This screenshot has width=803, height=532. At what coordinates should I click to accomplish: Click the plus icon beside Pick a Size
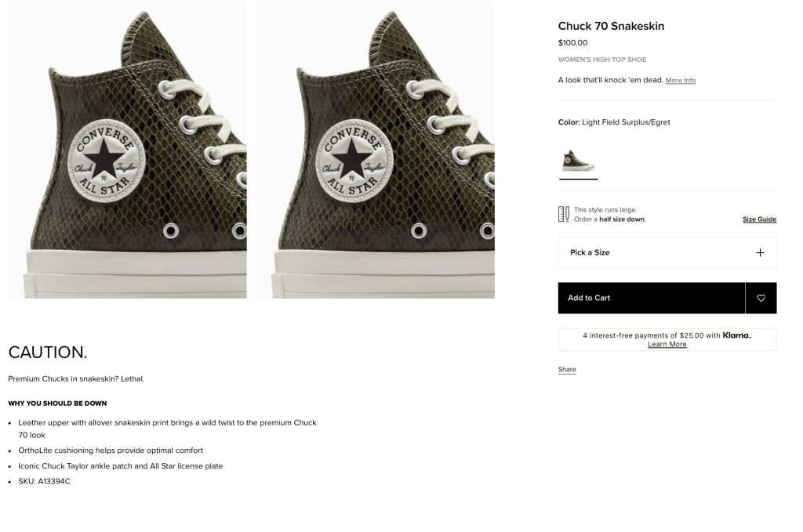759,252
